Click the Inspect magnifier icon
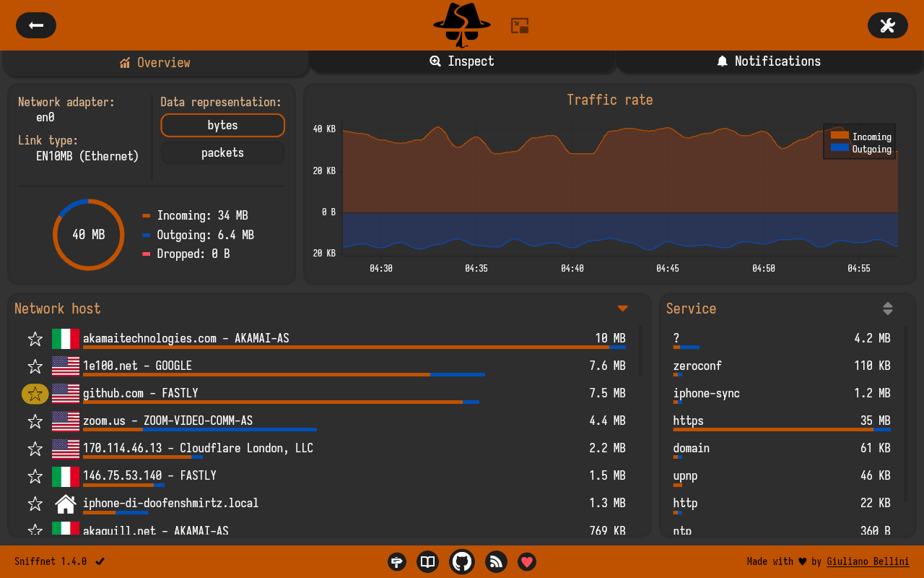 435,61
